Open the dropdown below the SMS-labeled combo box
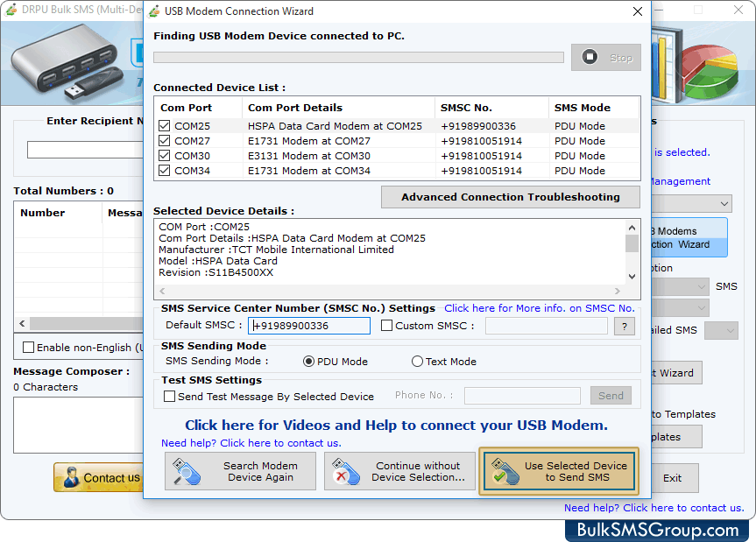Image resolution: width=756 pixels, height=542 pixels. tap(702, 307)
